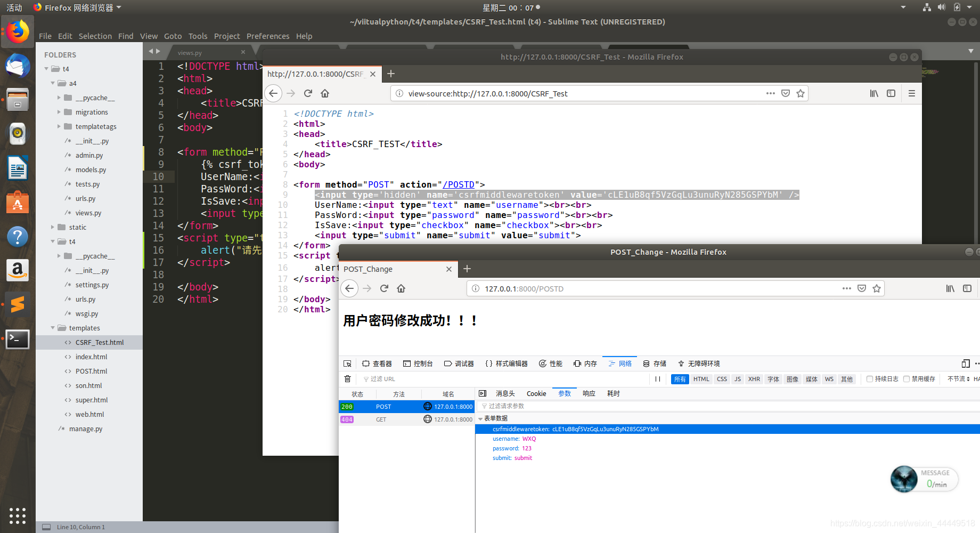Open a new tab in the POST_Change window
The height and width of the screenshot is (533, 980).
tap(467, 269)
